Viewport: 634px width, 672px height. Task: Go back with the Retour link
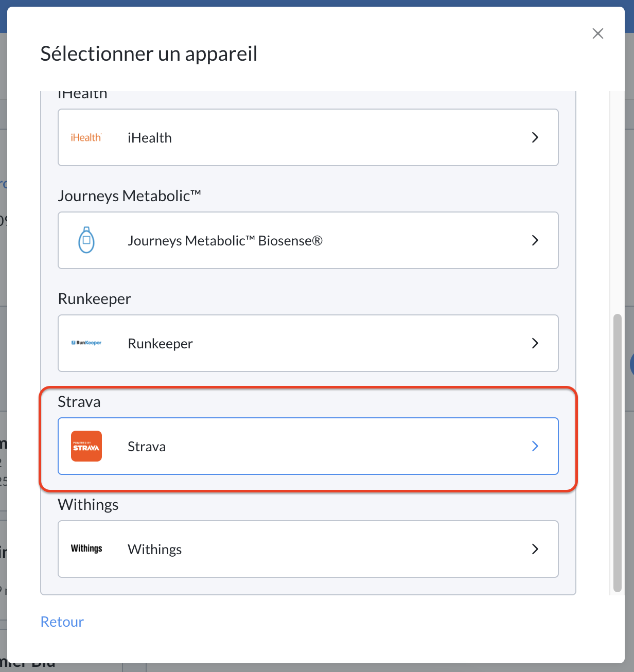62,622
